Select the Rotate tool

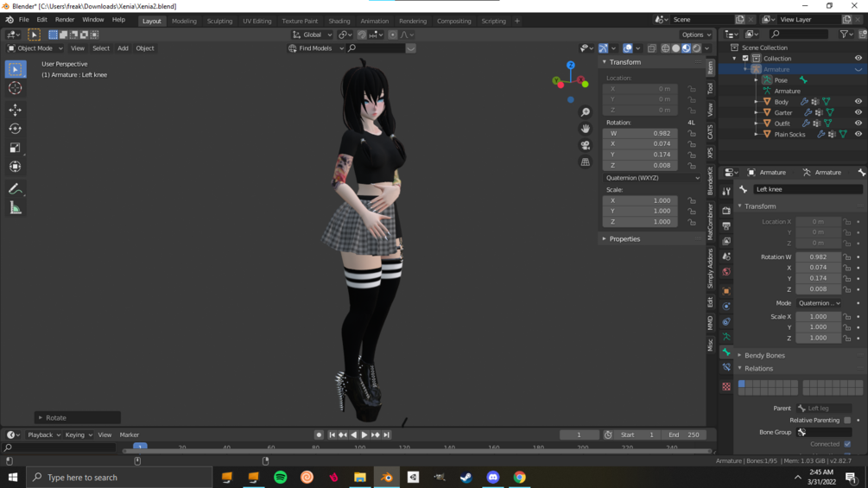15,129
